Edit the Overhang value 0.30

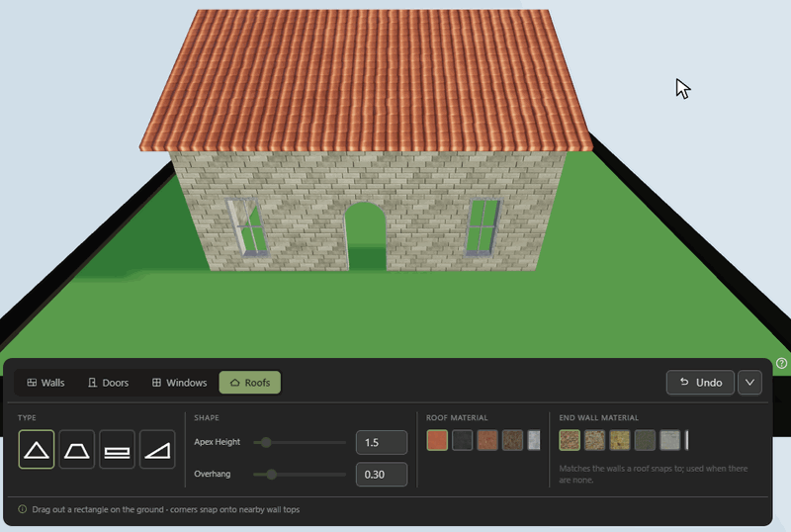point(382,475)
